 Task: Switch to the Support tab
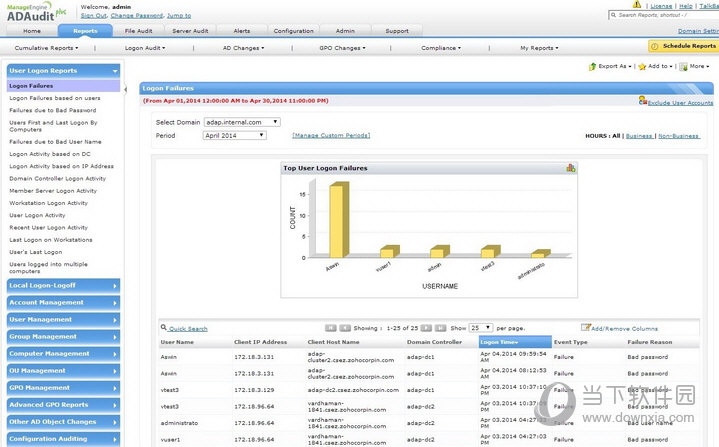(397, 31)
